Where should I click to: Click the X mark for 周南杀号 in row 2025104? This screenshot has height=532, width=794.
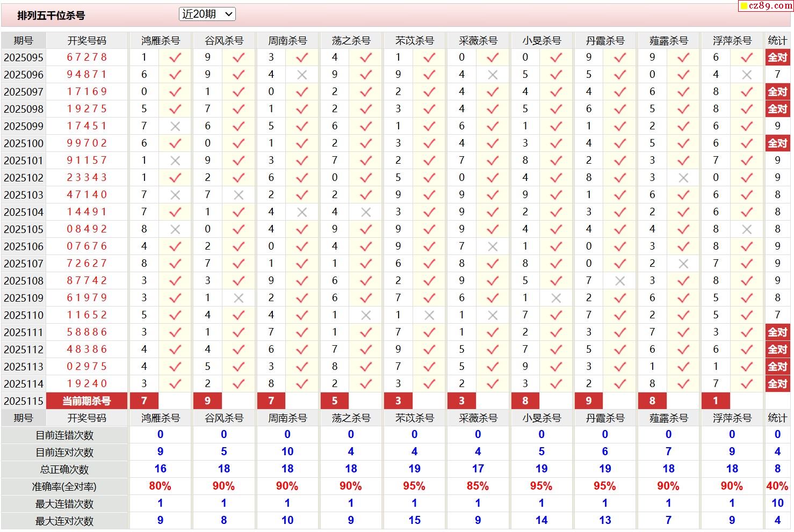302,212
